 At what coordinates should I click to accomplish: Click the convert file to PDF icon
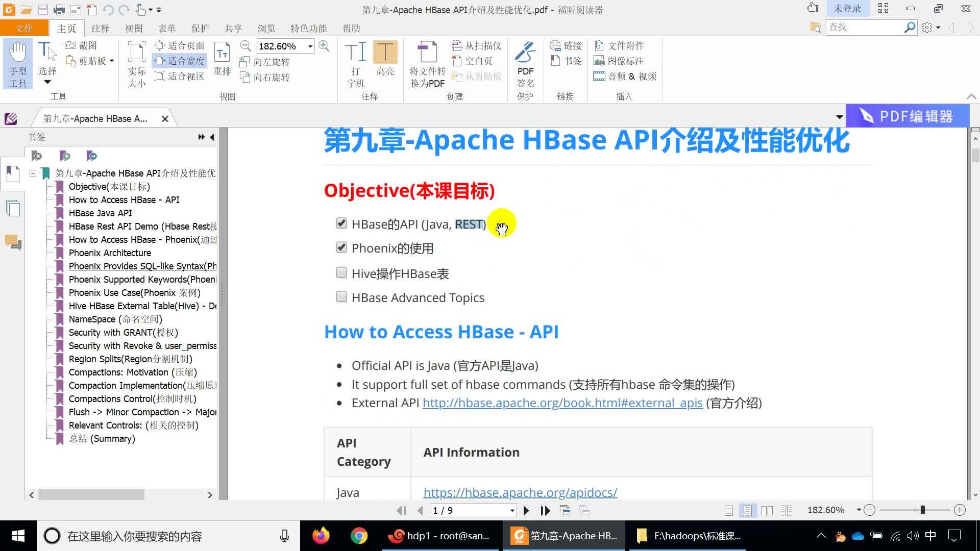coord(427,60)
